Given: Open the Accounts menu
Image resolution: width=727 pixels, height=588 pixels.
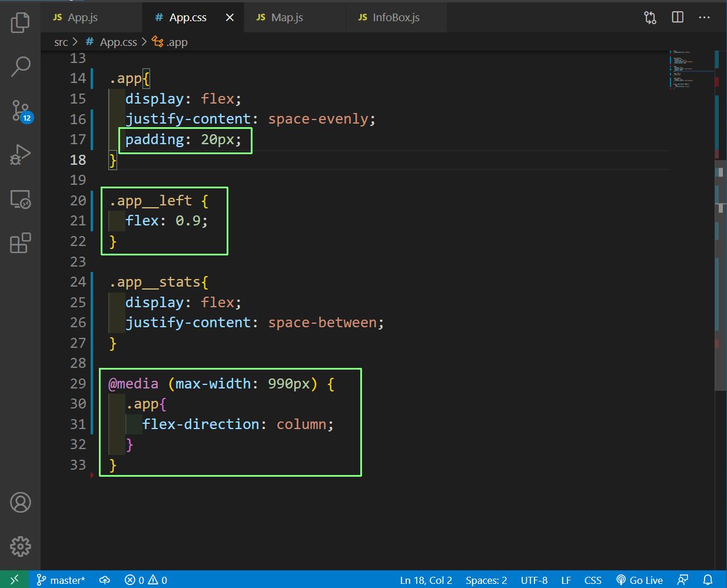Looking at the screenshot, I should tap(20, 503).
